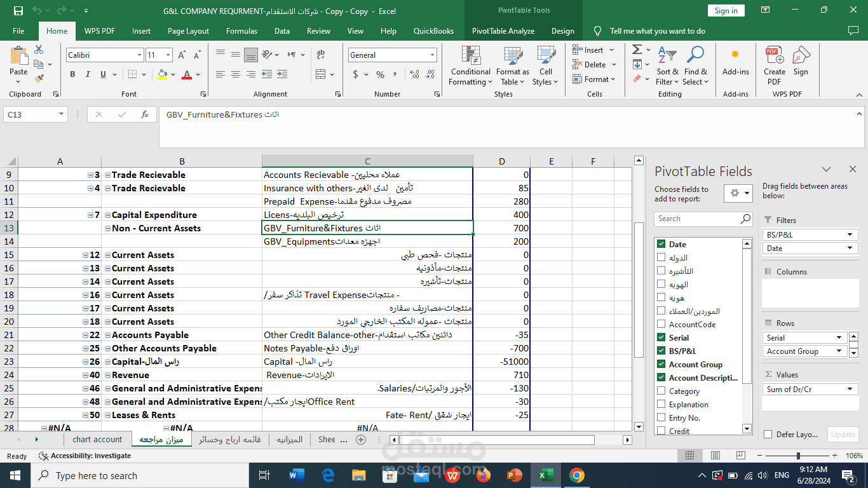Click Tell me what you want to do

[x=657, y=30]
